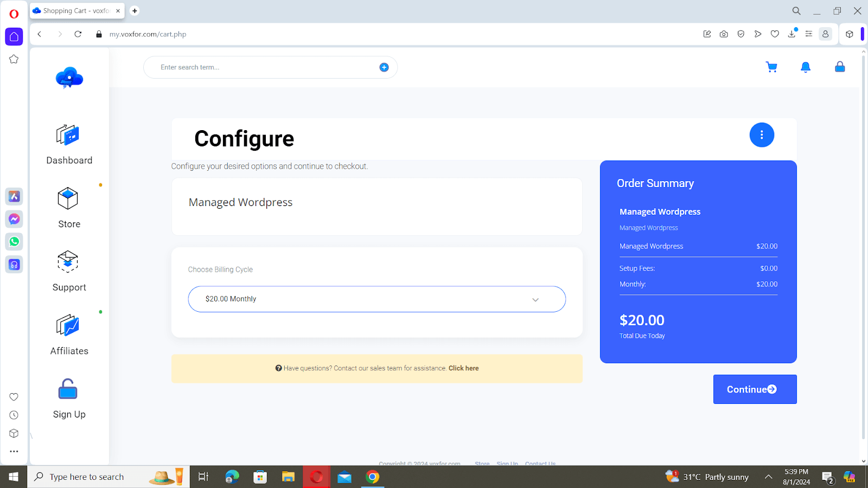868x488 pixels.
Task: Open the Dashboard section in sidebar
Action: [x=68, y=145]
